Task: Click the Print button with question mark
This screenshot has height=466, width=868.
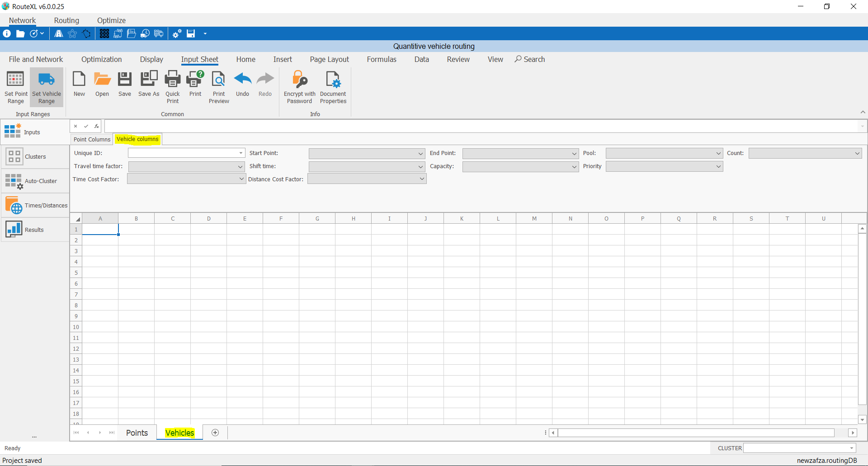Action: (x=195, y=84)
